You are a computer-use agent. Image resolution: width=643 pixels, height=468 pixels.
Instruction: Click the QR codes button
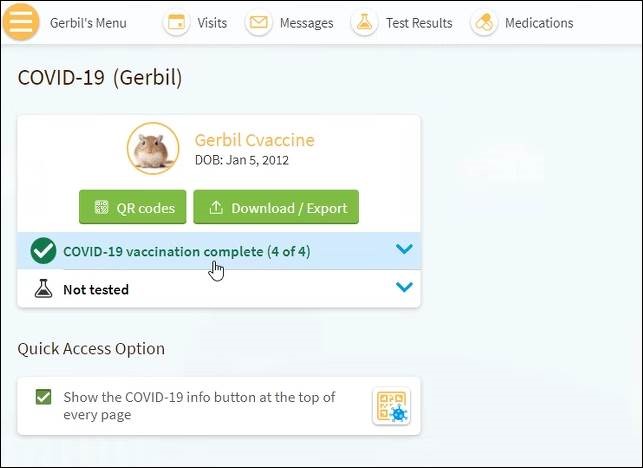(133, 208)
